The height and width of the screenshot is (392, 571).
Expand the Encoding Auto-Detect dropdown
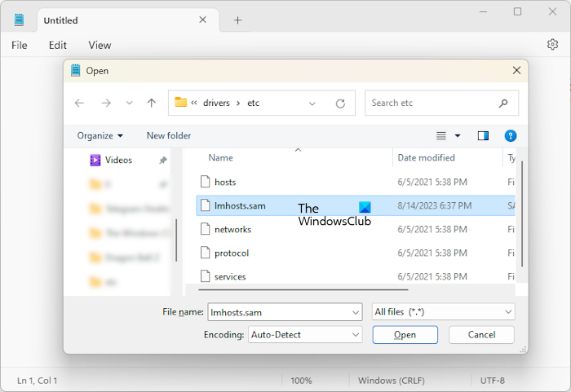[x=356, y=334]
